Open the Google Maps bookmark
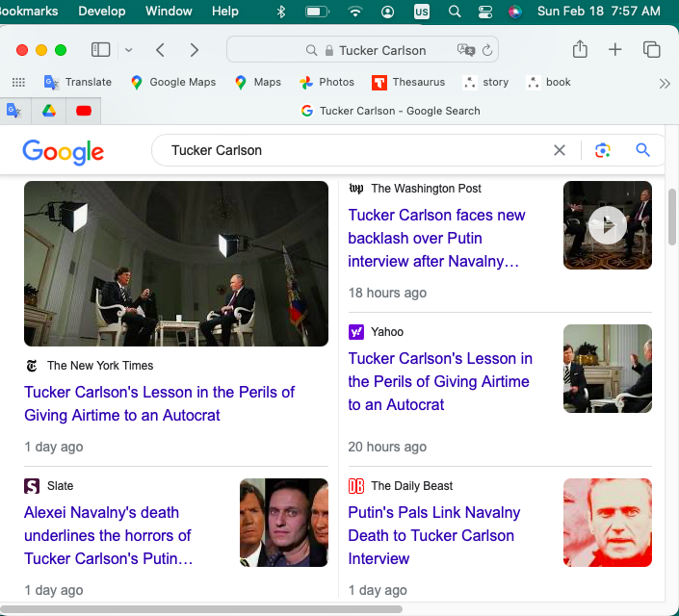This screenshot has width=679, height=616. tap(173, 82)
